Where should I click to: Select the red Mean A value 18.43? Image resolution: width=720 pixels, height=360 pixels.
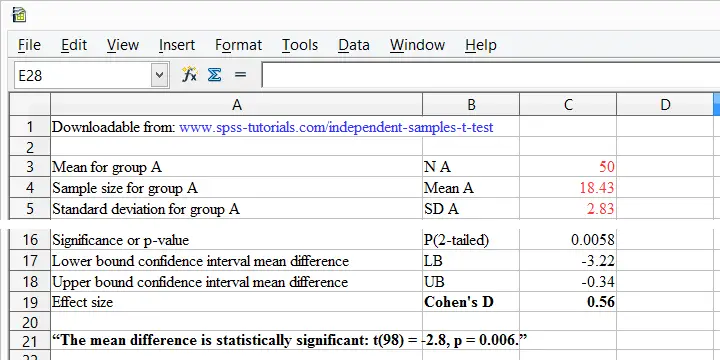568,188
